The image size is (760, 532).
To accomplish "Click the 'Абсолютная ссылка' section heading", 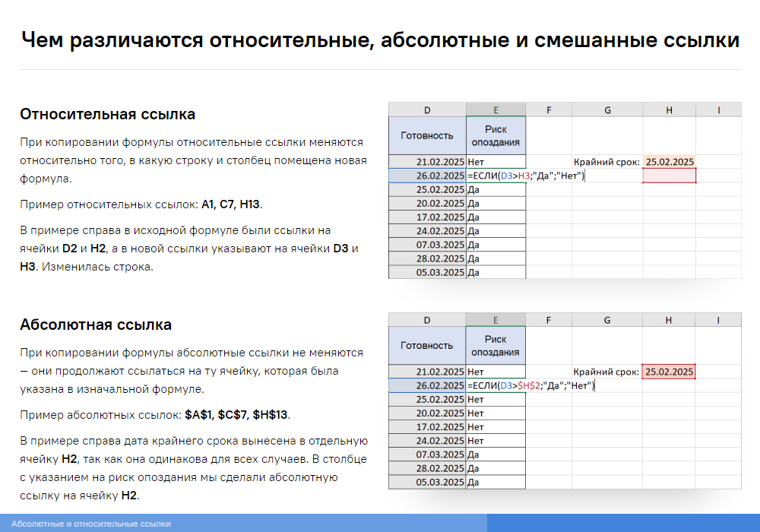I will coord(96,325).
